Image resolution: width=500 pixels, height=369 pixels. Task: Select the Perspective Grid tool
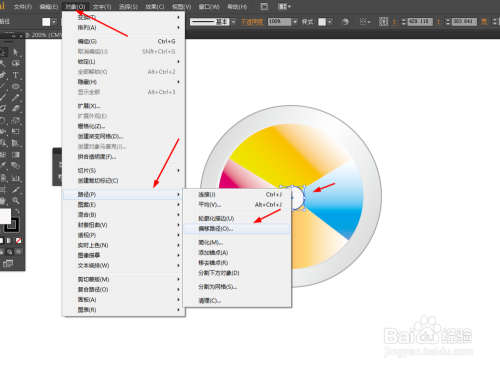[16, 143]
